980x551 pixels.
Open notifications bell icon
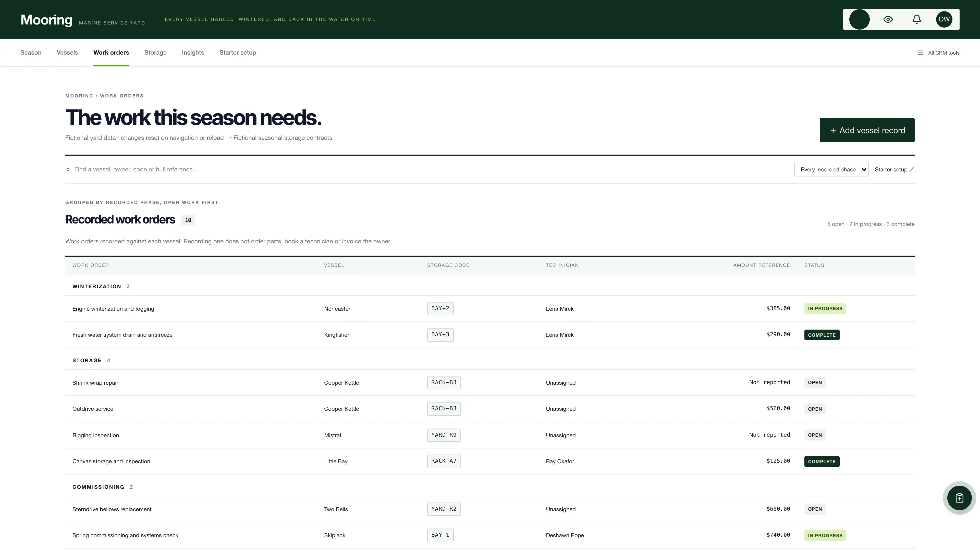pyautogui.click(x=916, y=19)
